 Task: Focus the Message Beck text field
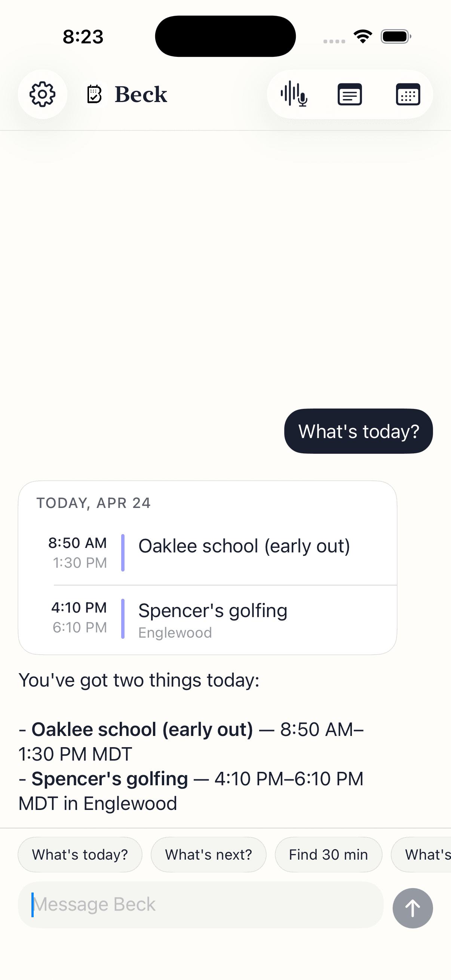(200, 905)
